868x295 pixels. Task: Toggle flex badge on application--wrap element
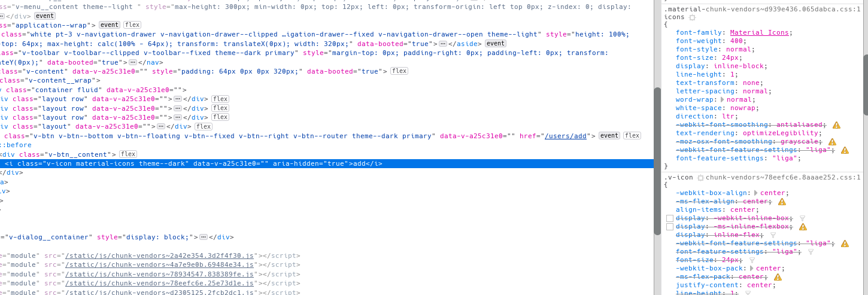(x=132, y=25)
